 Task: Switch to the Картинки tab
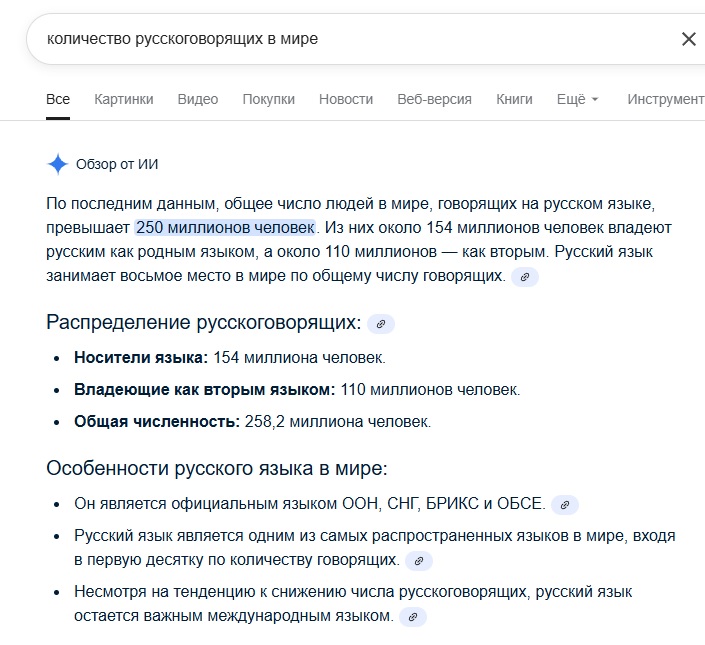tap(124, 99)
